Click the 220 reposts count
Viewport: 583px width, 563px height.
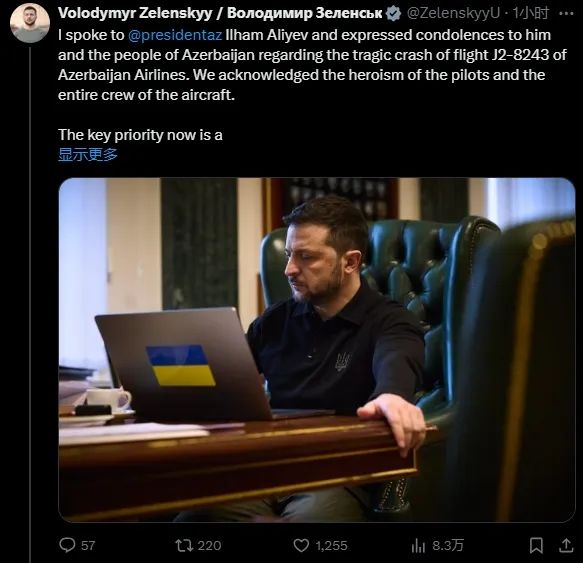point(209,546)
